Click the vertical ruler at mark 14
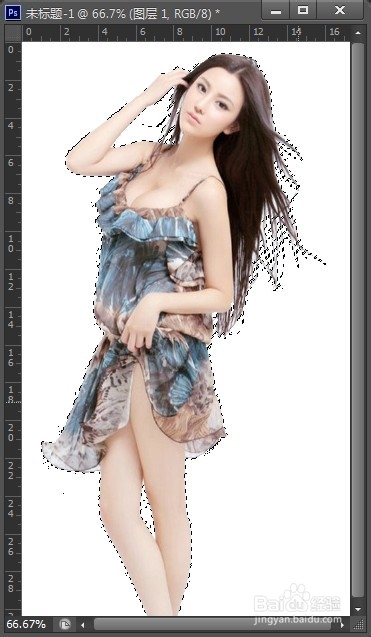The image size is (371, 637). pyautogui.click(x=10, y=320)
